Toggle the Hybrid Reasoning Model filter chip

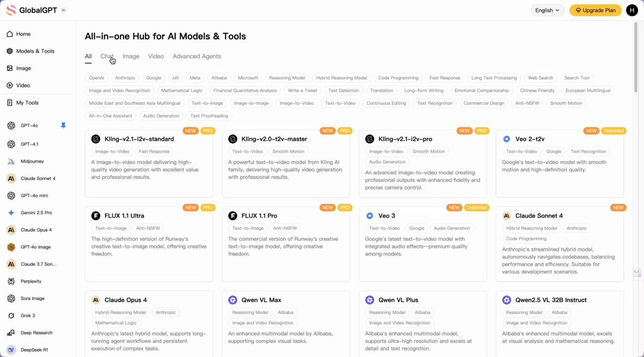pos(342,78)
